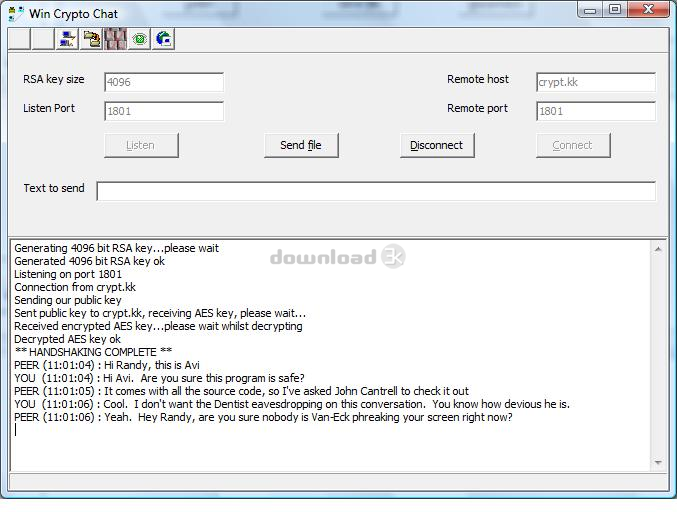Minimize the Win Crypto Chat window
Viewport: 677px width, 512px height.
click(590, 10)
